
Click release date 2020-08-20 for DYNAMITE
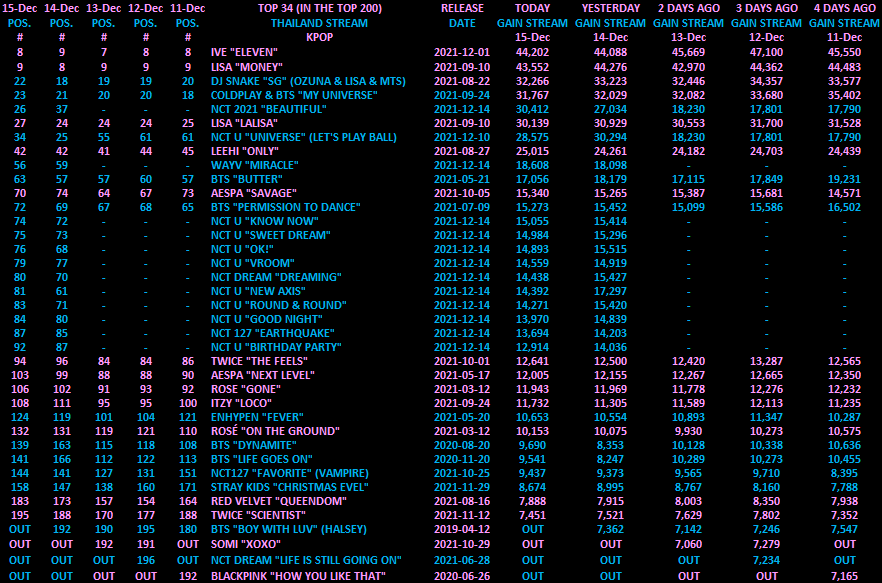click(x=462, y=445)
